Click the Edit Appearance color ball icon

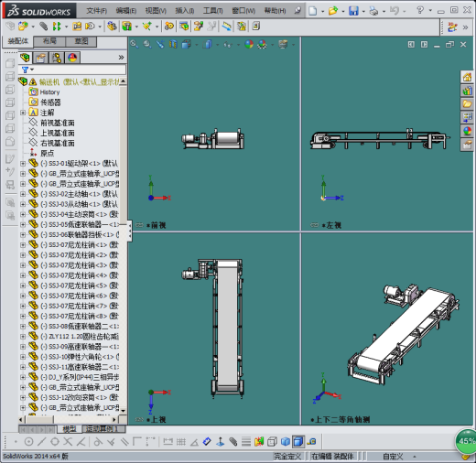(249, 45)
